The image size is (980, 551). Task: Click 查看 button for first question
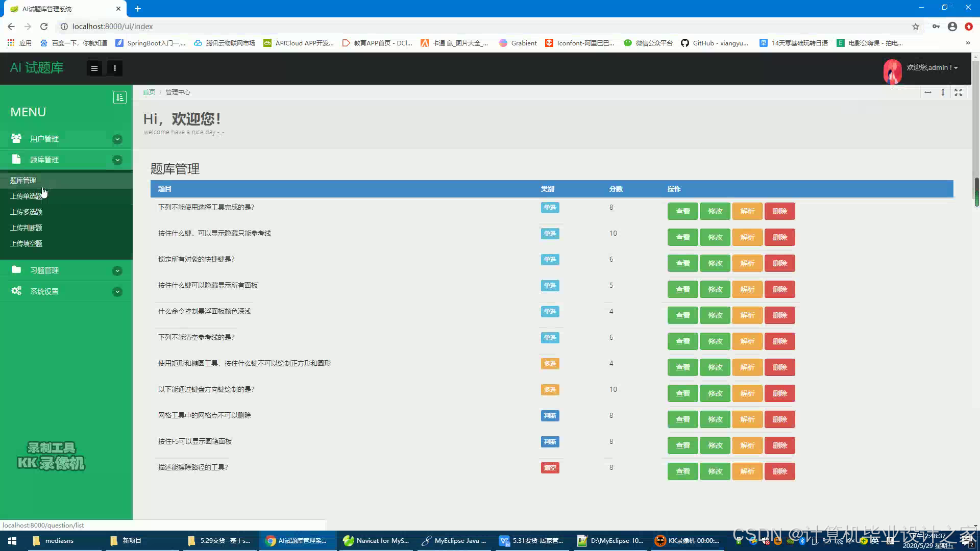pyautogui.click(x=682, y=211)
